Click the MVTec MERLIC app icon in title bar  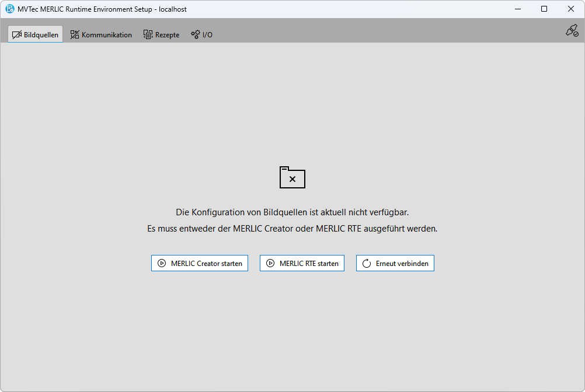9,9
